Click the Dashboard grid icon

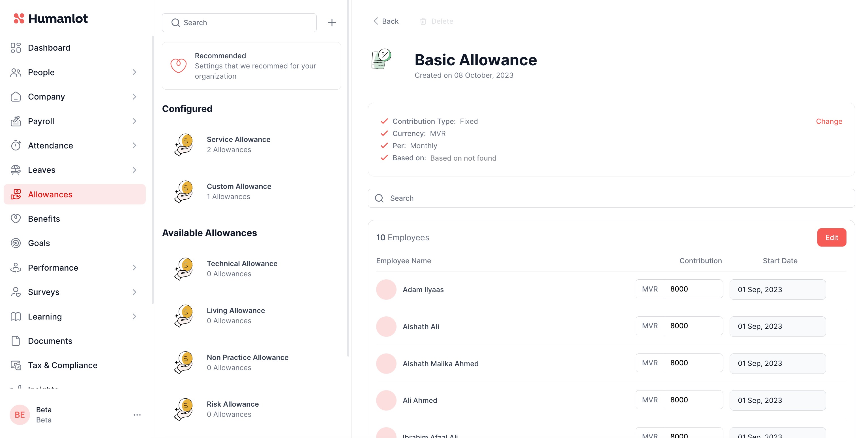(x=16, y=48)
